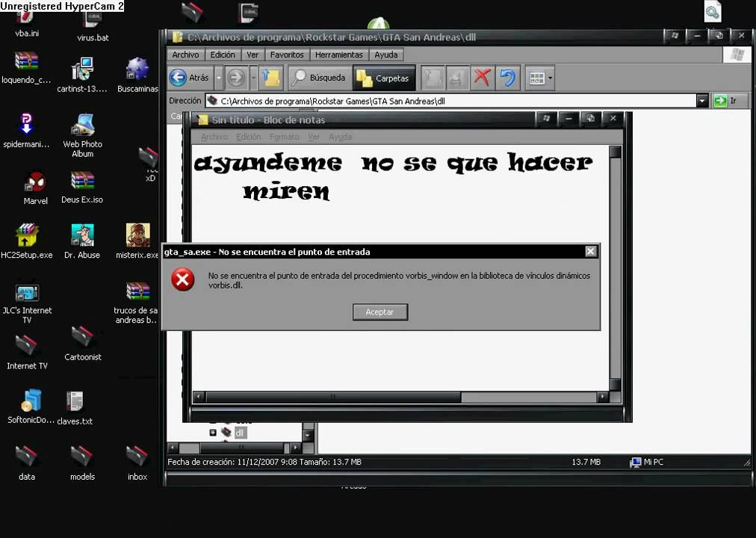Click the Atrás back button in Explorer
756x538 pixels.
[x=190, y=78]
